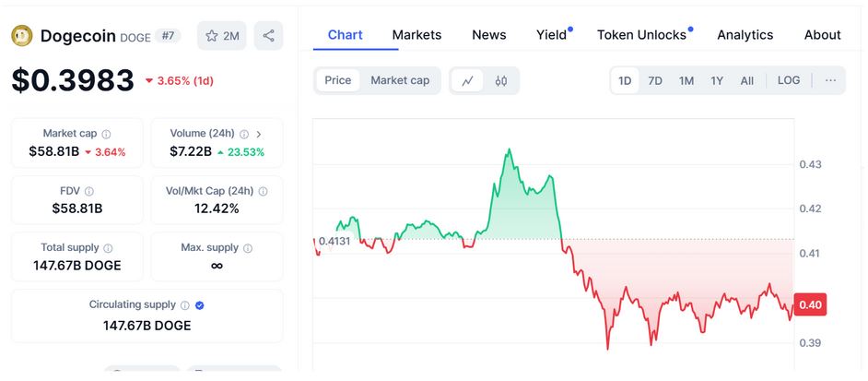Viewport: 868px width, 381px height.
Task: Select the 7D time range
Action: point(655,80)
